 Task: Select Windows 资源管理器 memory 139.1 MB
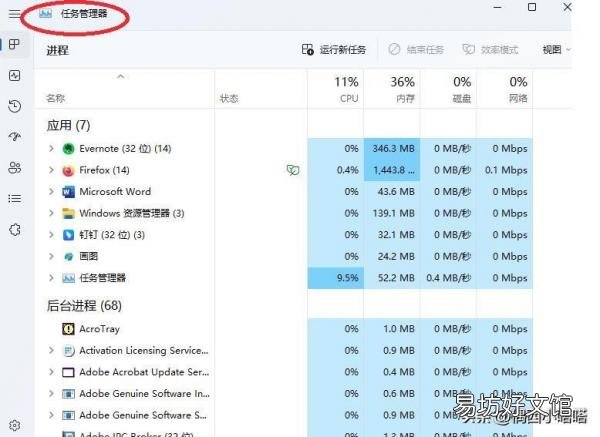click(x=394, y=213)
